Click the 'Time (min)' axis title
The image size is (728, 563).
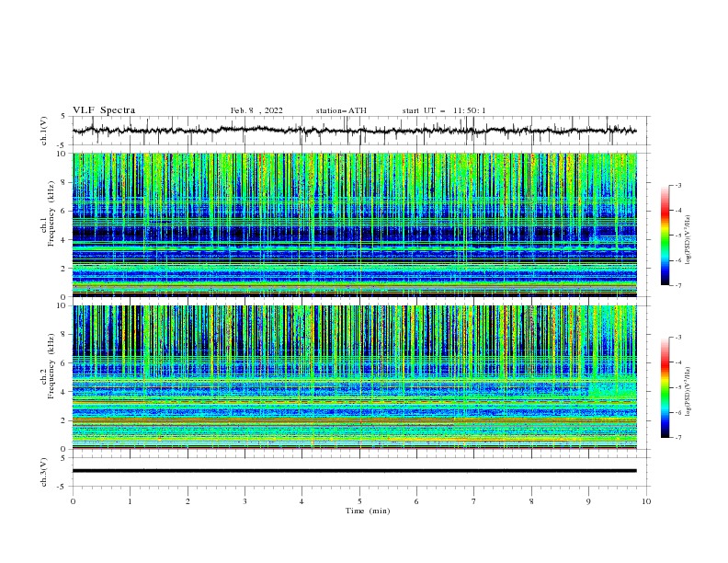click(368, 511)
